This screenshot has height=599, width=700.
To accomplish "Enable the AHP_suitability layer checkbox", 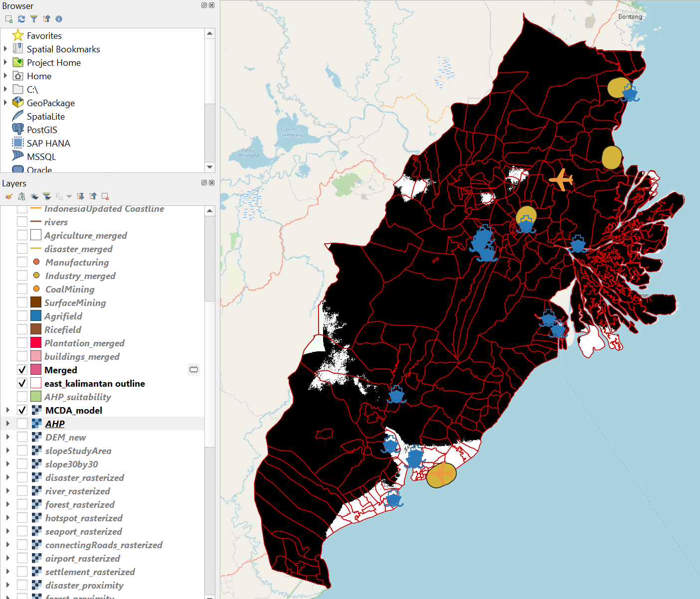I will pos(22,397).
